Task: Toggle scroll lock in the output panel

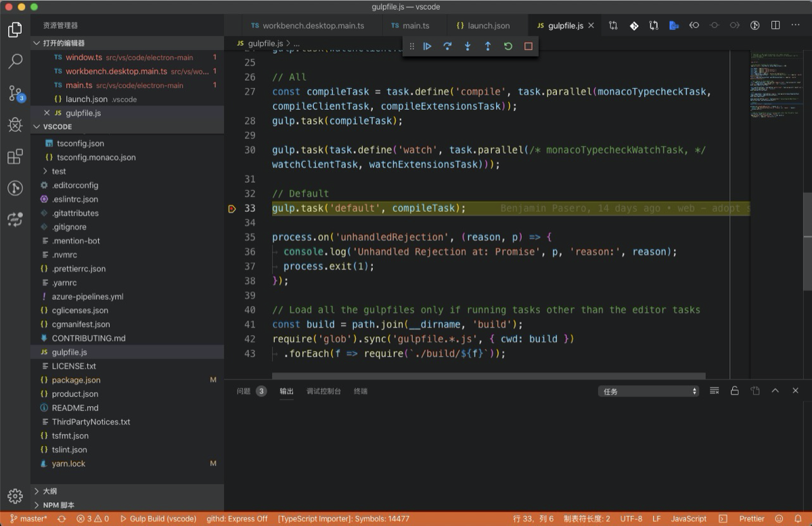Action: (x=734, y=391)
